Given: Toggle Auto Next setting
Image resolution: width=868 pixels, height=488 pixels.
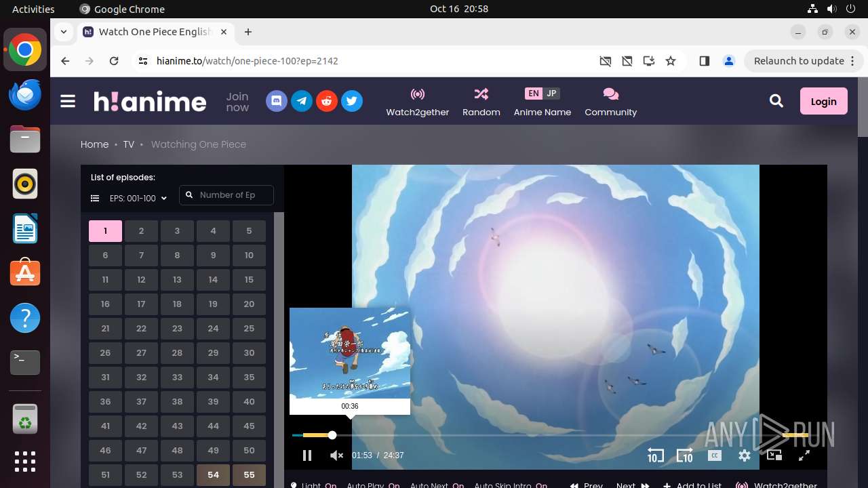Looking at the screenshot, I should 437,485.
